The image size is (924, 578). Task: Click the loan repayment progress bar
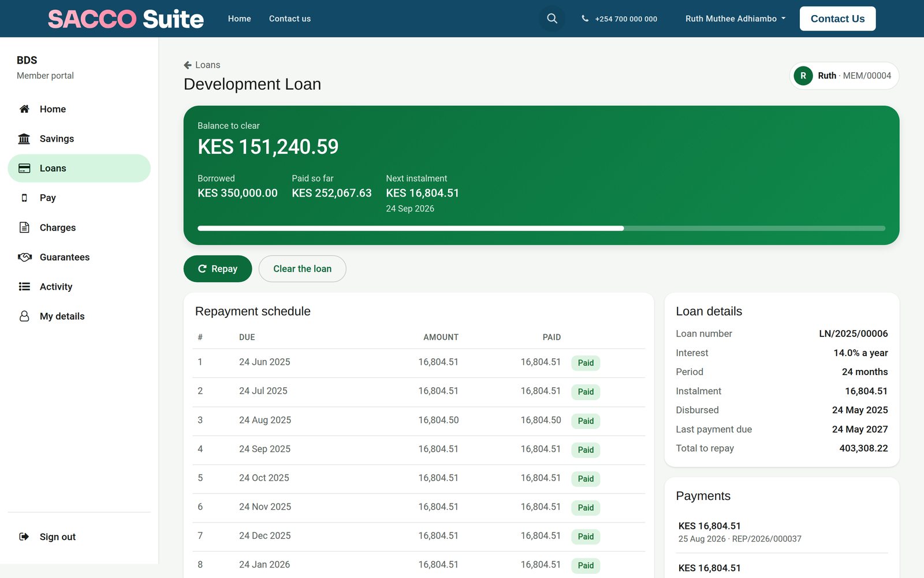541,228
